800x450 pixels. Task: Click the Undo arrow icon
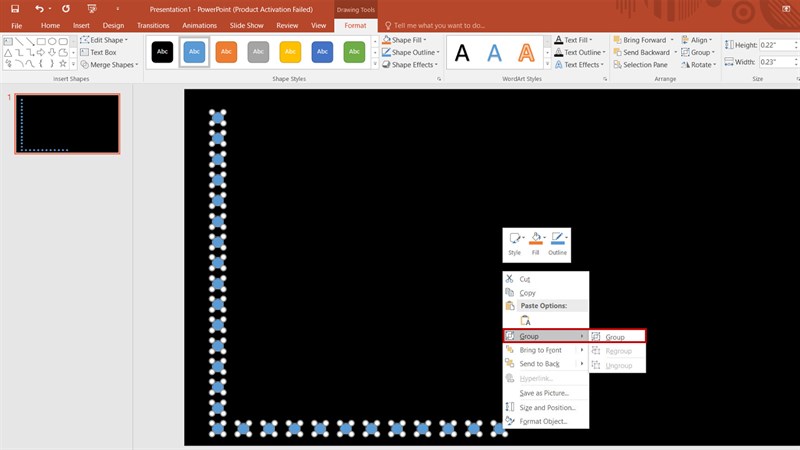coord(39,9)
